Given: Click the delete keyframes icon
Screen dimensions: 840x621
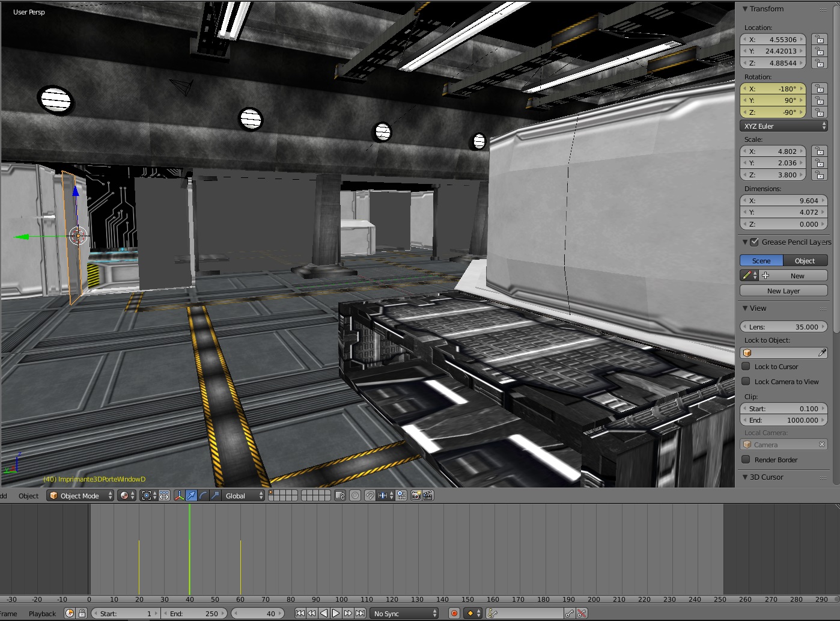Looking at the screenshot, I should [582, 613].
